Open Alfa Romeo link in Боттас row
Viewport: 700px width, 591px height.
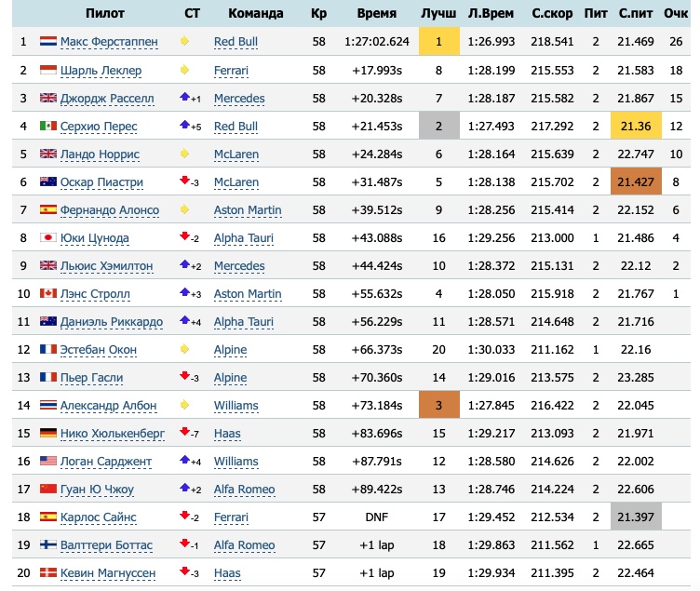(244, 545)
